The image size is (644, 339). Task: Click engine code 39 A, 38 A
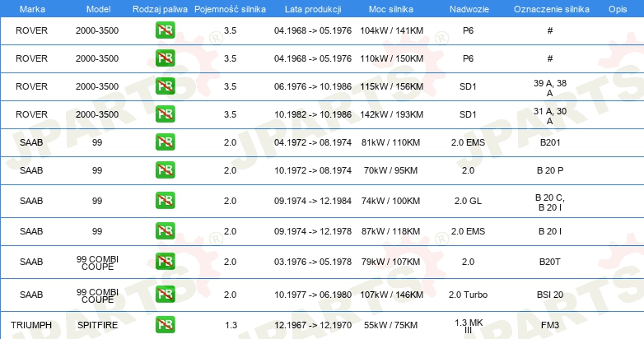coord(550,88)
